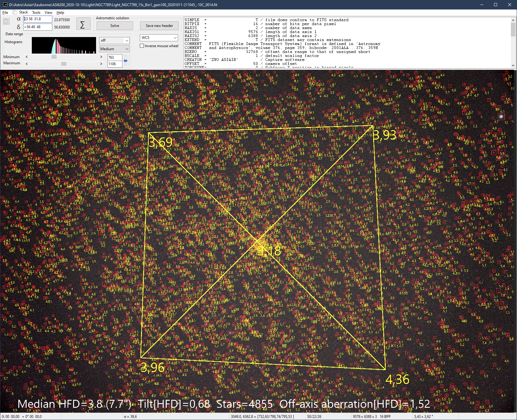The height and width of the screenshot is (420, 517).
Task: Open the 'Medium' stretch dropdown
Action: [114, 49]
